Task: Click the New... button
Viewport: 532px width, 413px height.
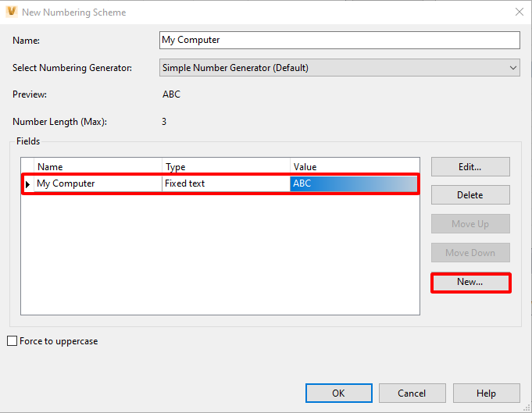Action: (x=470, y=282)
